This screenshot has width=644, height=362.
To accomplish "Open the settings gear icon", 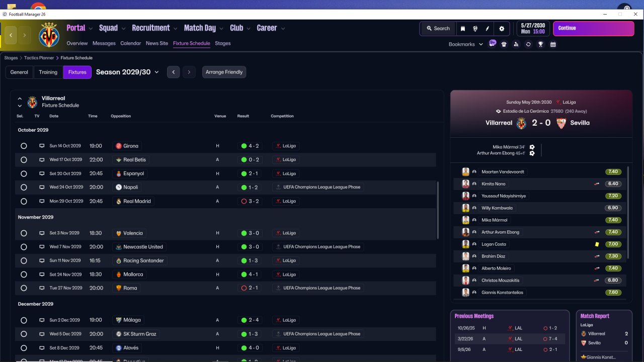I will point(502,29).
